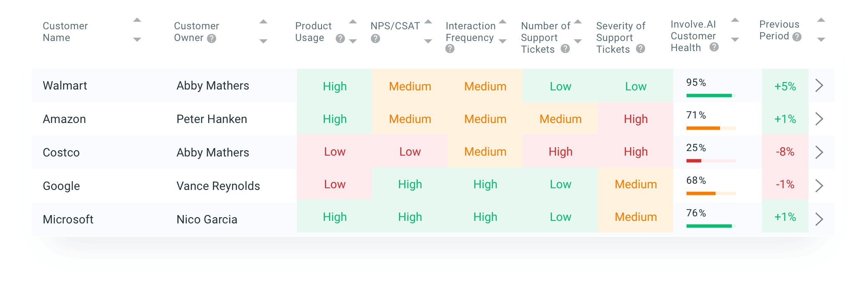The height and width of the screenshot is (292, 868).
Task: Click Amazon High severity cell
Action: 636,119
